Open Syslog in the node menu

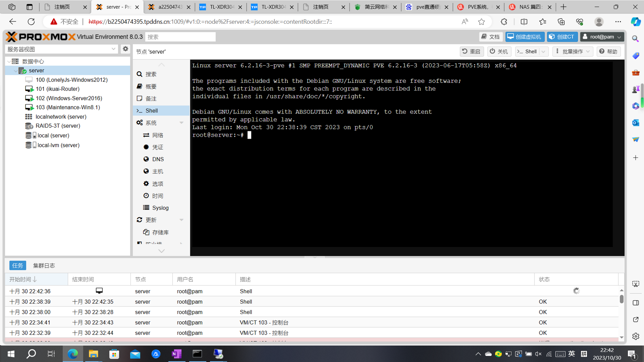[160, 208]
